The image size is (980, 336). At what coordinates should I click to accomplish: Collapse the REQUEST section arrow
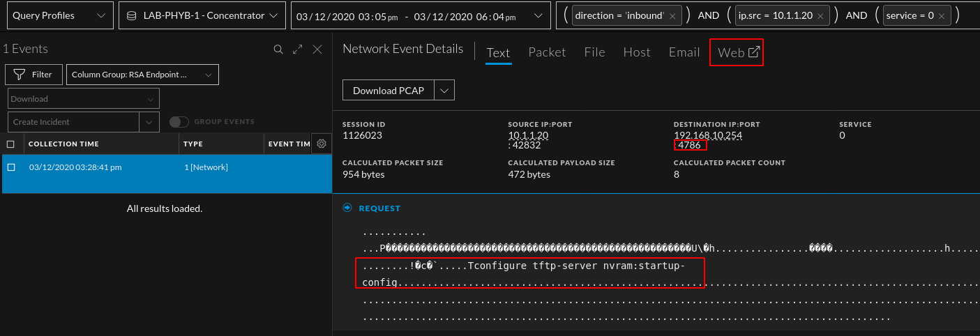pos(347,208)
